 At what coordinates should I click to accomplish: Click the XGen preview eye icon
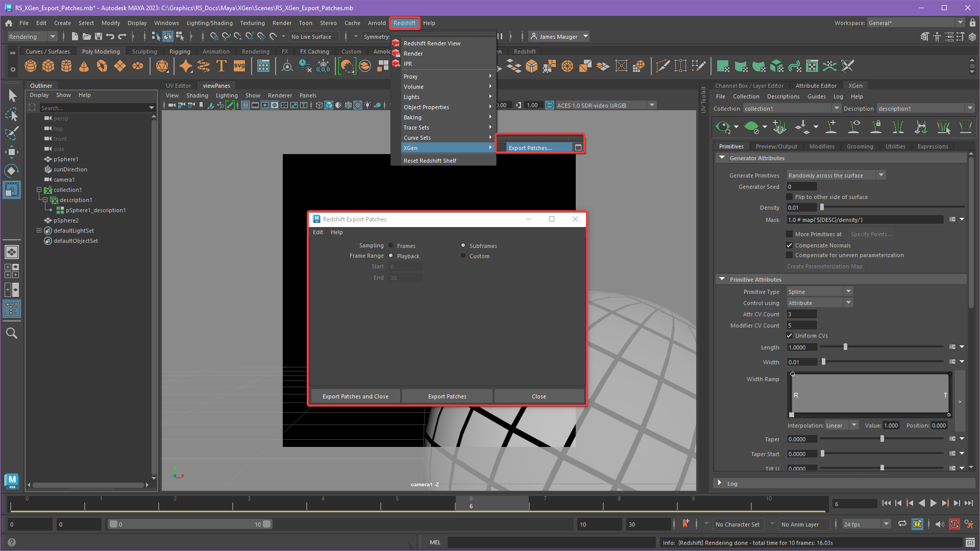click(x=723, y=127)
